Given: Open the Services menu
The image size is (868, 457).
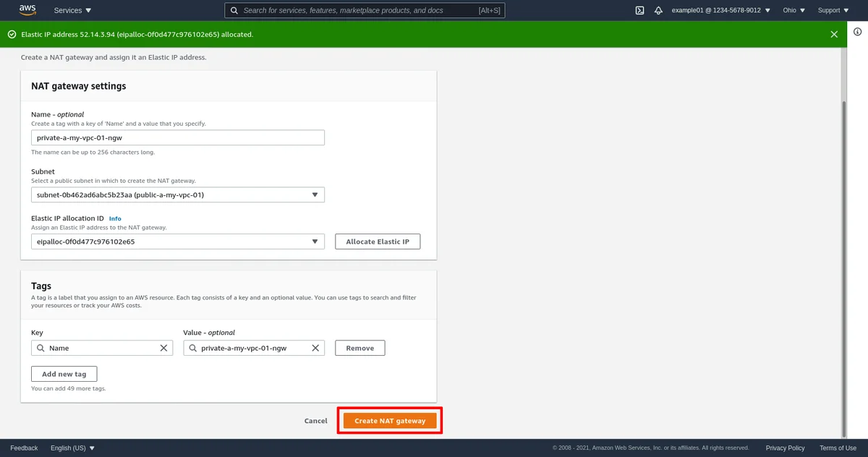Looking at the screenshot, I should pos(72,10).
